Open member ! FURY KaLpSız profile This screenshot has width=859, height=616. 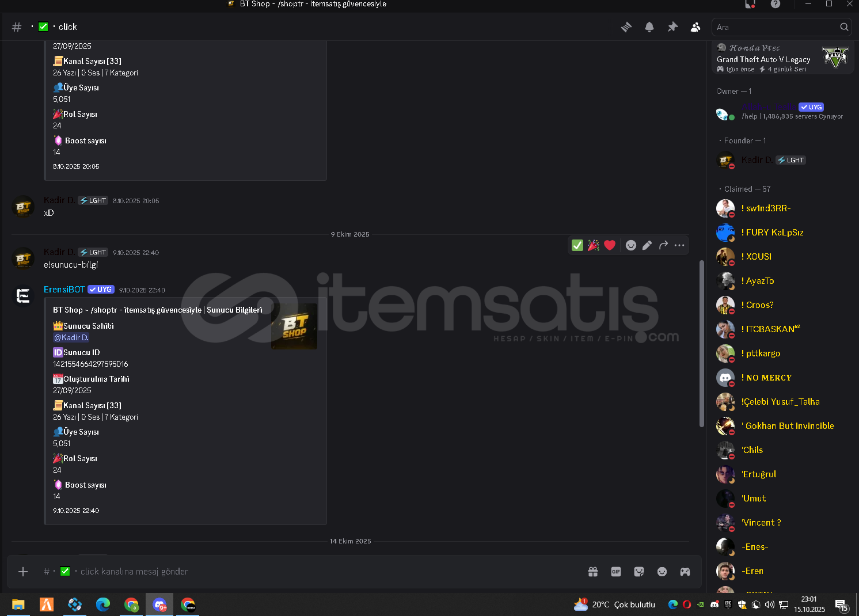[781, 233]
